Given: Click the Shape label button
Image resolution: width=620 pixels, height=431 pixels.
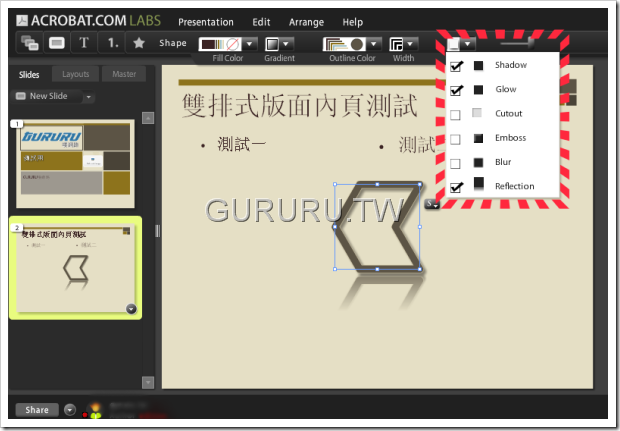Looking at the screenshot, I should [173, 43].
